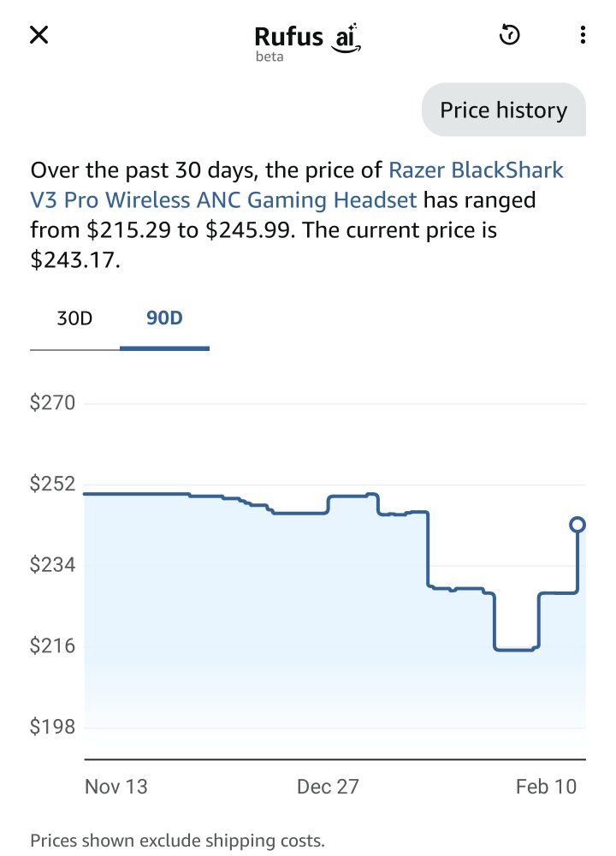Tap the shipping costs disclaimer text
The height and width of the screenshot is (856, 616).
(177, 841)
